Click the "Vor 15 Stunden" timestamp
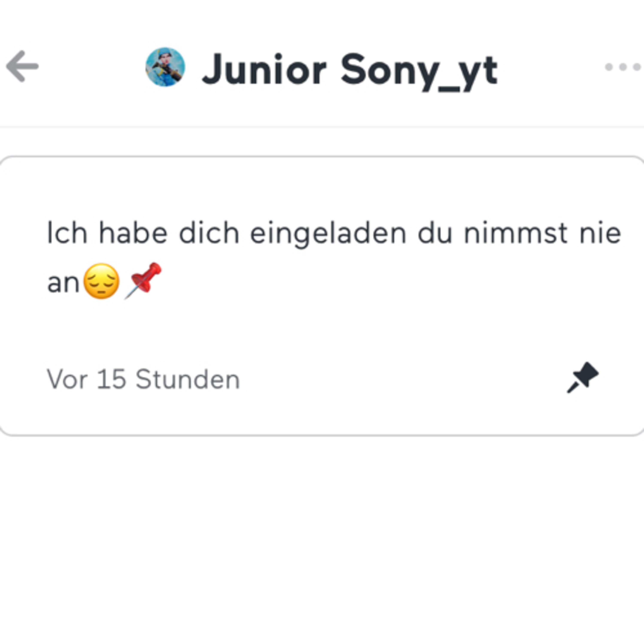Screen dimensions: 644x644 pyautogui.click(x=143, y=379)
